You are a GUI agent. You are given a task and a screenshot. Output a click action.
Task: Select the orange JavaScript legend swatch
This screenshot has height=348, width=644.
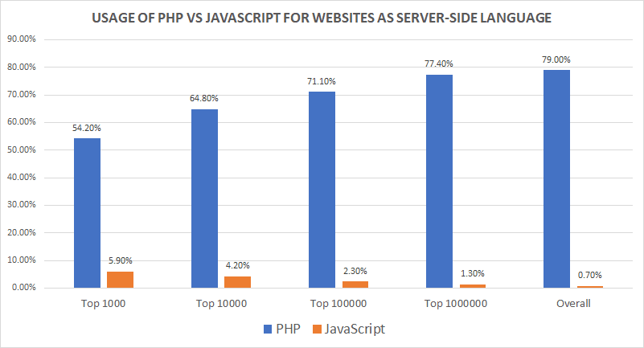[x=317, y=330]
